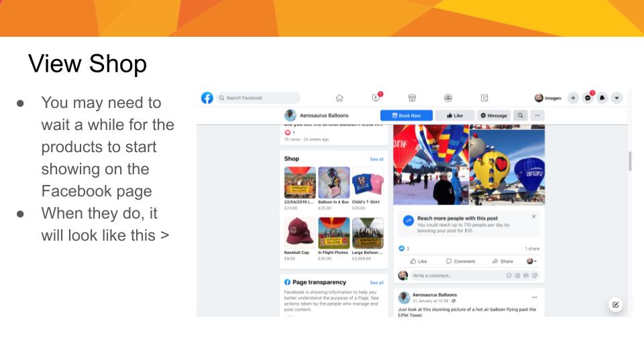This screenshot has height=362, width=644.
Task: Click the Message button on page bar
Action: point(494,116)
